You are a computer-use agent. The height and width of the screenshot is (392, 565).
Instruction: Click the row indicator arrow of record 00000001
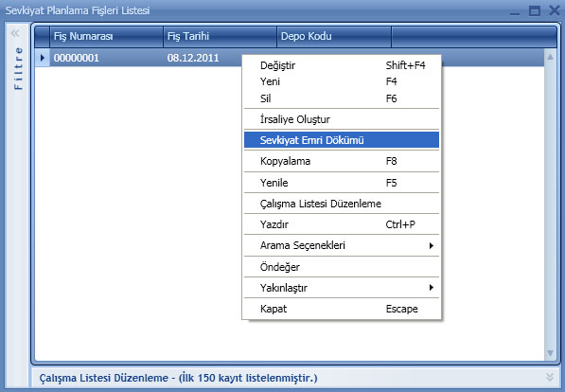(43, 58)
